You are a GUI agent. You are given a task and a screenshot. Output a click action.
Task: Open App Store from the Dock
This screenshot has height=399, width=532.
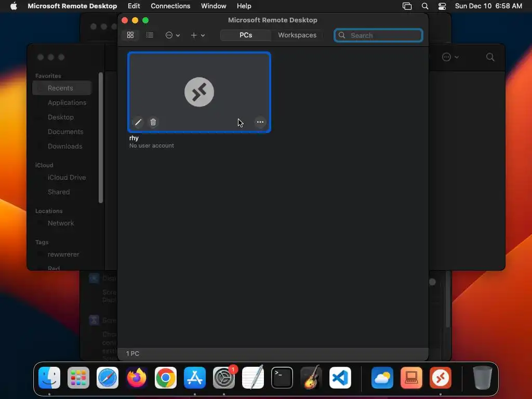(195, 378)
